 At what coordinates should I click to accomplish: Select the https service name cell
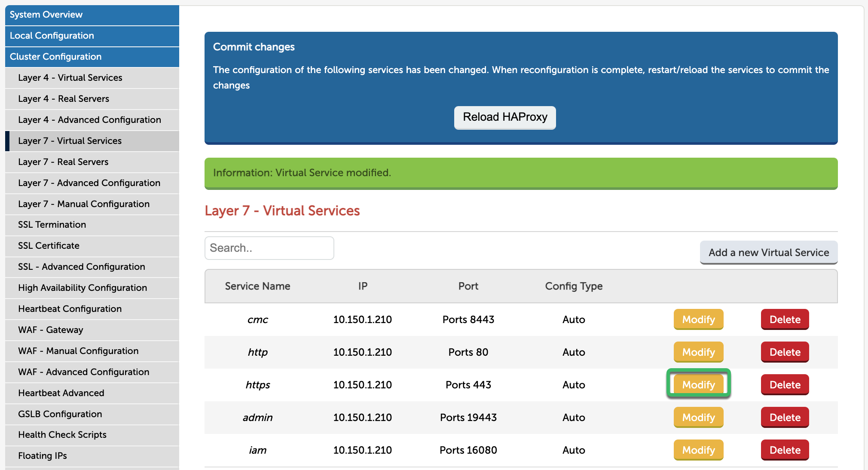(x=257, y=385)
